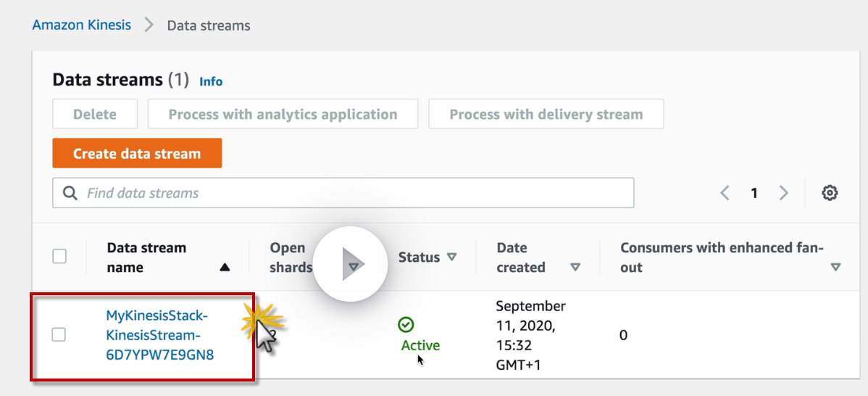Open the Info link beside Data streams
The height and width of the screenshot is (396, 868).
211,81
